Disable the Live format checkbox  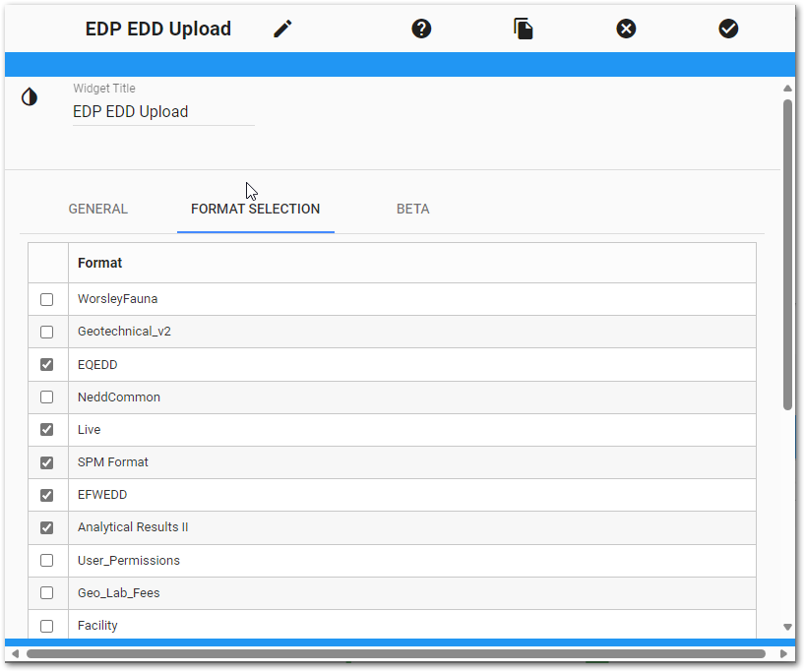click(x=46, y=429)
